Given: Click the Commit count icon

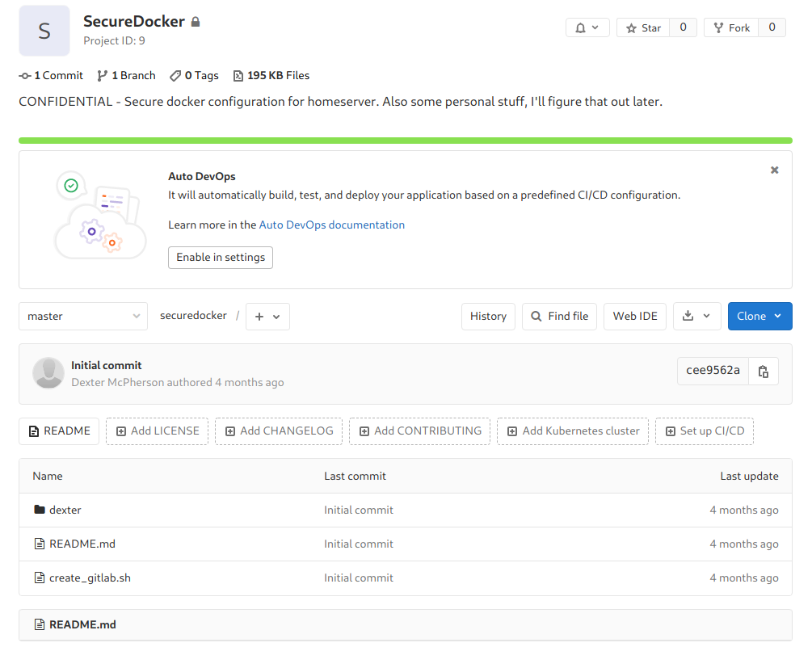Looking at the screenshot, I should pos(25,76).
